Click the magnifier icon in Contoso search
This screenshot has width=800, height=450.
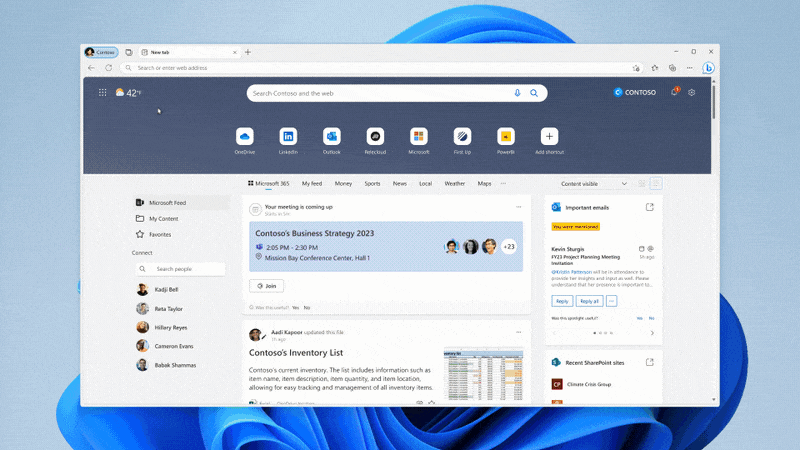coord(534,93)
